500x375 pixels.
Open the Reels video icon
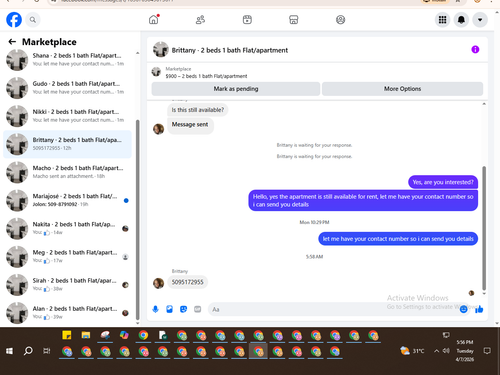(247, 20)
